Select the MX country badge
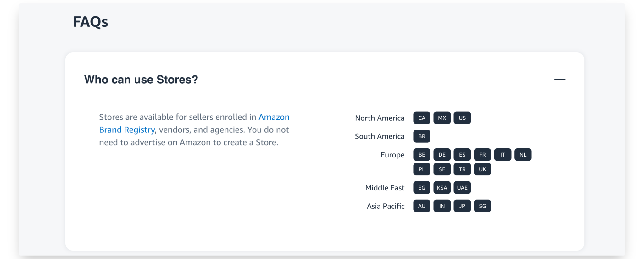Viewport: 644px width, 259px height. (442, 118)
